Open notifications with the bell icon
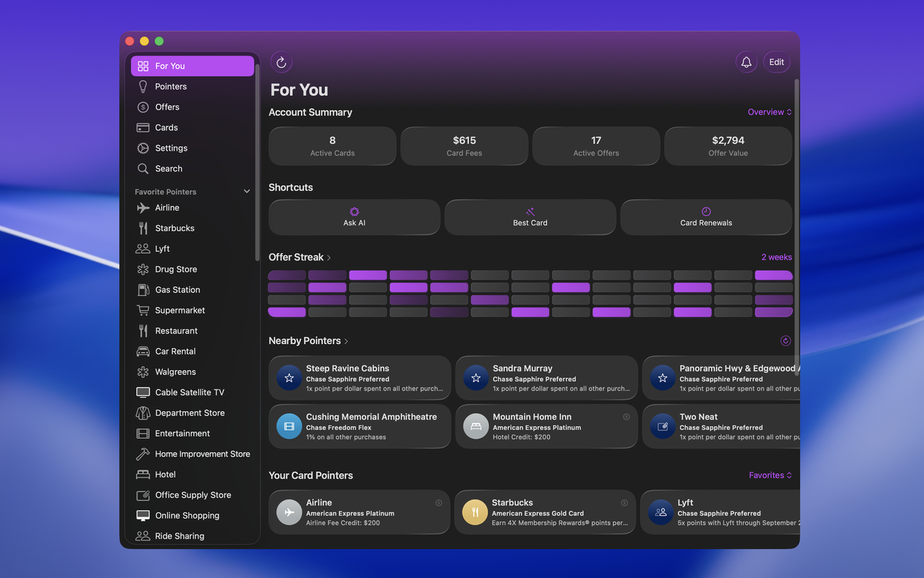The height and width of the screenshot is (578, 924). (x=746, y=62)
